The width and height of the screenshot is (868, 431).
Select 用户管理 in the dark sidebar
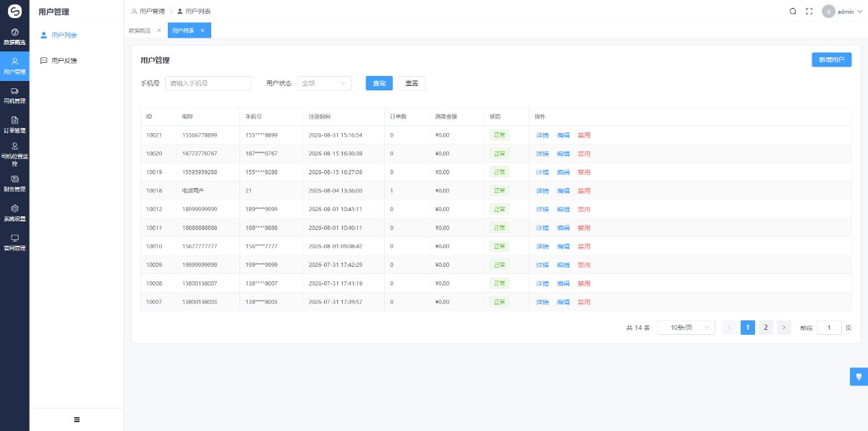tap(14, 66)
